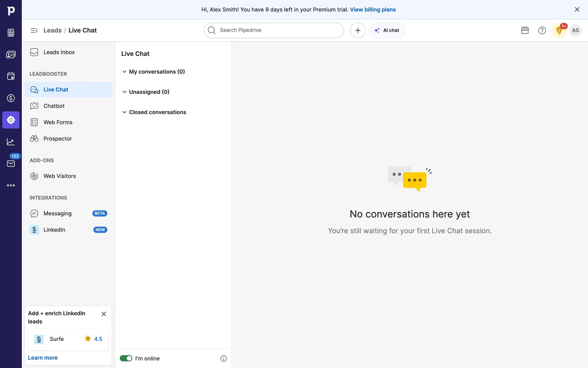Open the help question mark icon
Viewport: 588px width, 368px height.
(542, 30)
